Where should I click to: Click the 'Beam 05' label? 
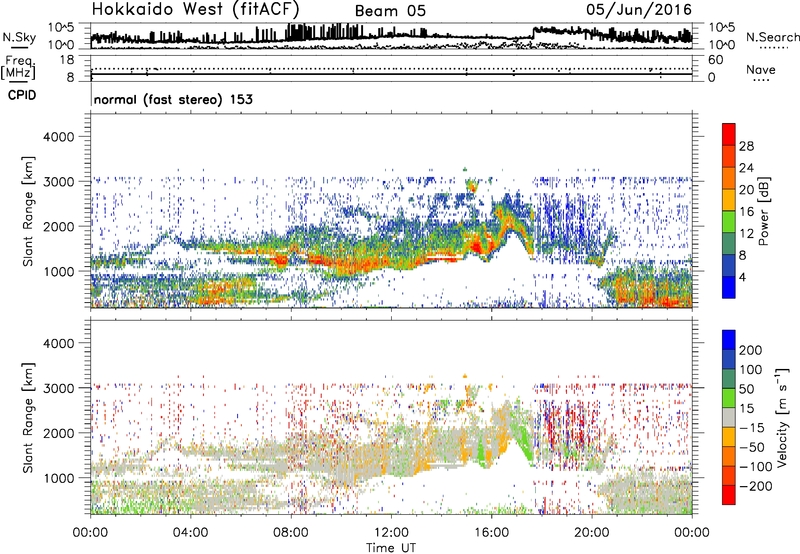pyautogui.click(x=390, y=11)
